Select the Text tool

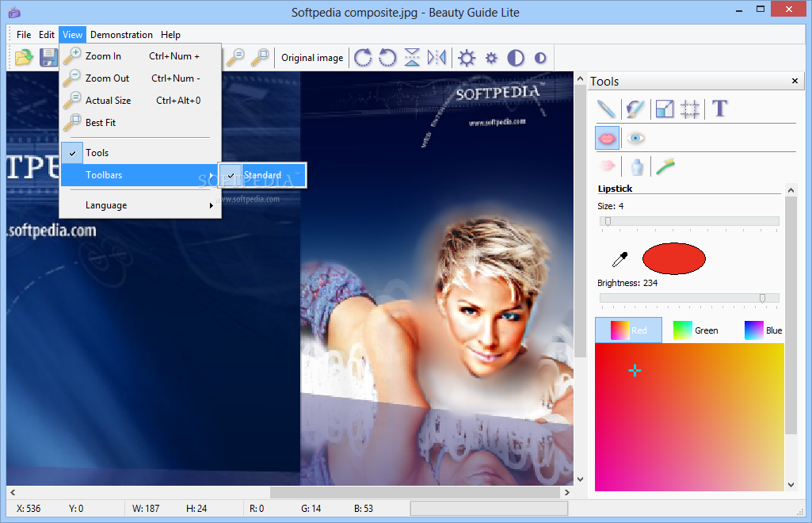click(x=720, y=109)
